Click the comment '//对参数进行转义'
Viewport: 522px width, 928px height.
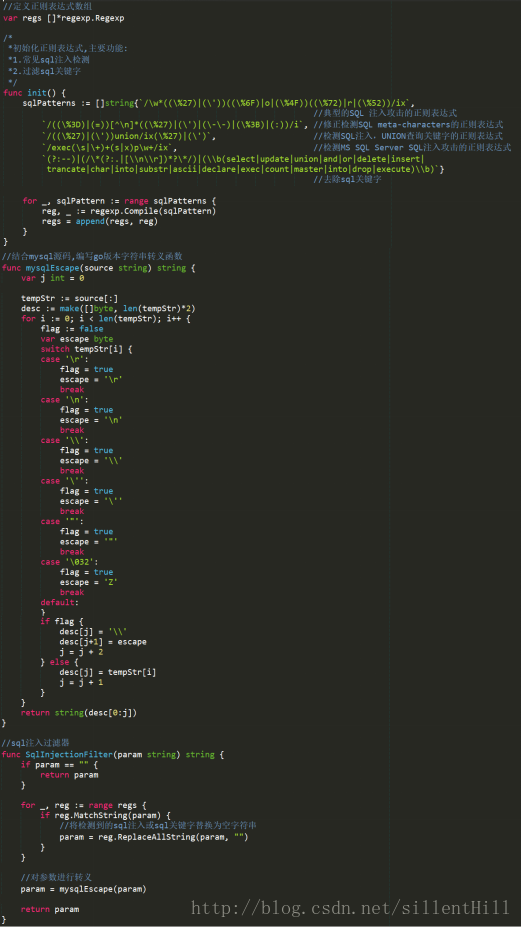[x=56, y=877]
